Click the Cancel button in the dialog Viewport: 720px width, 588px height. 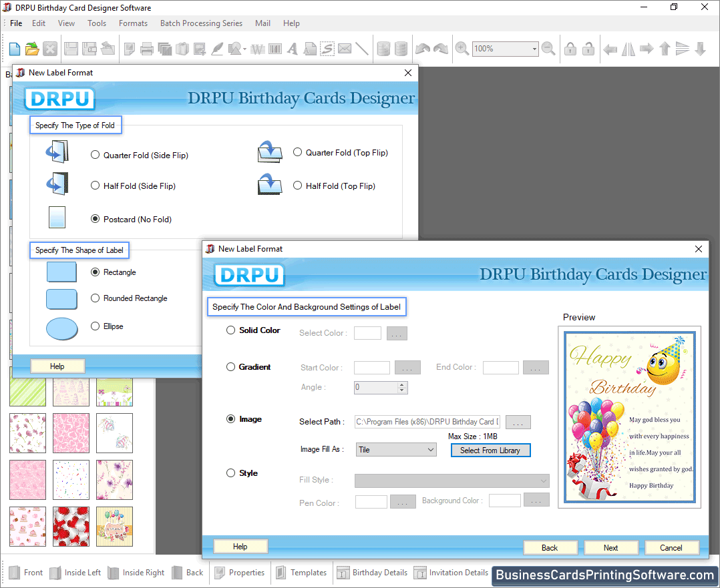pos(672,547)
